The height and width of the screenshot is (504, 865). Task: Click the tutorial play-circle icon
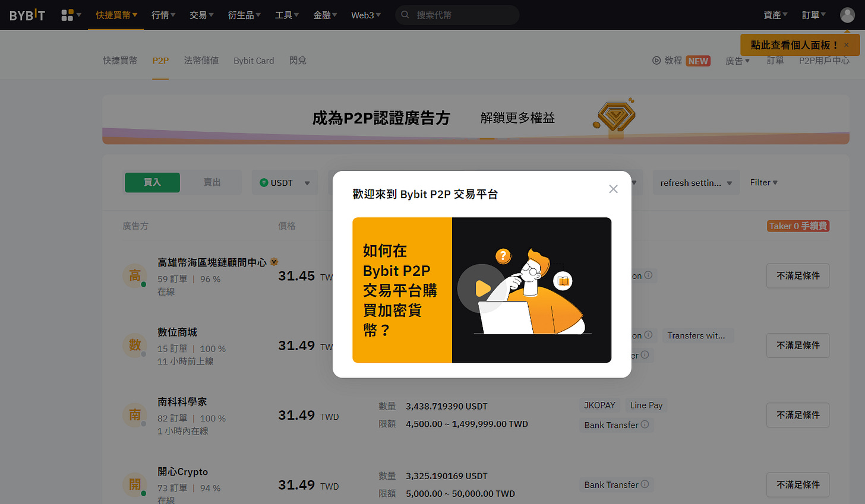(x=656, y=61)
